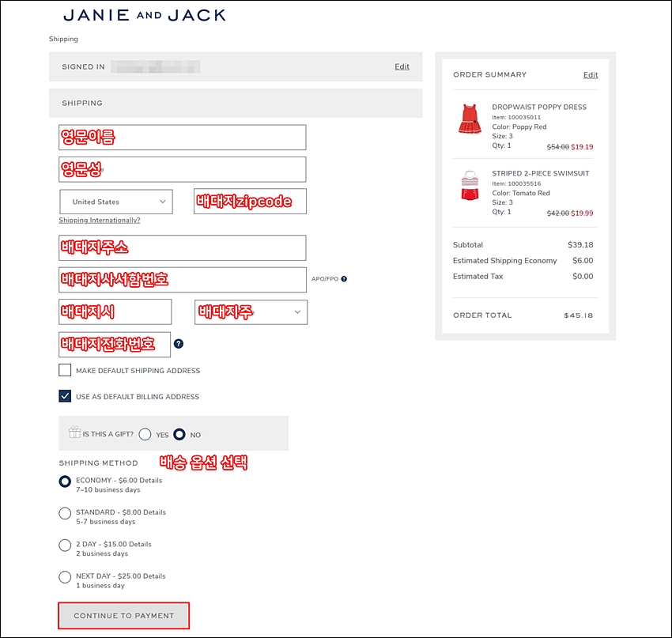Open the state selection dropdown
672x638 pixels.
[x=251, y=312]
